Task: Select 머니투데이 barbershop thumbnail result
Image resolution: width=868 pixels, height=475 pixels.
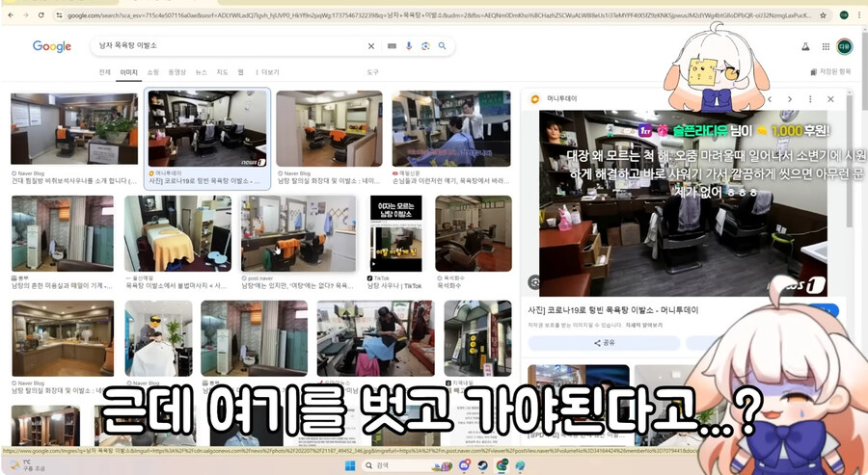Action: tap(207, 128)
